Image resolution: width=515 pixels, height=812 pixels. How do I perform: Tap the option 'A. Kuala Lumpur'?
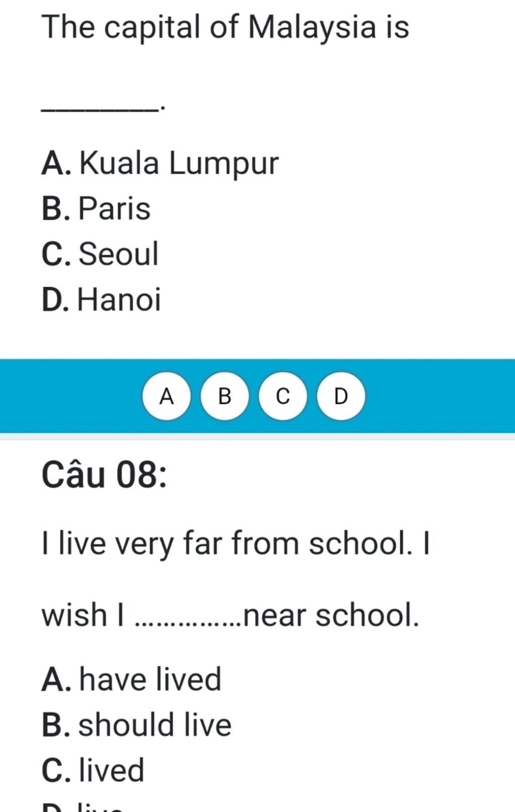[160, 164]
